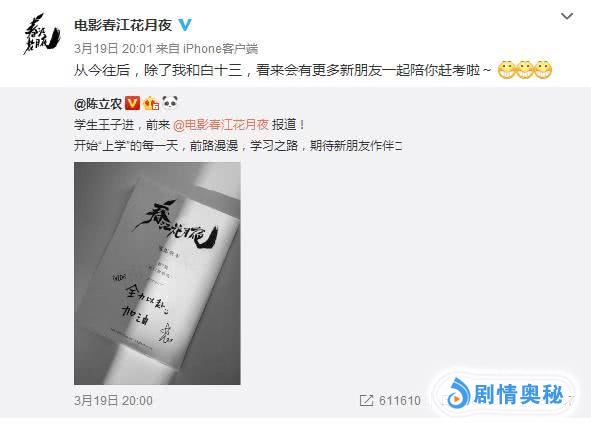The height and width of the screenshot is (424, 591).
Task: Click the panda badge icon
Action: point(170,102)
